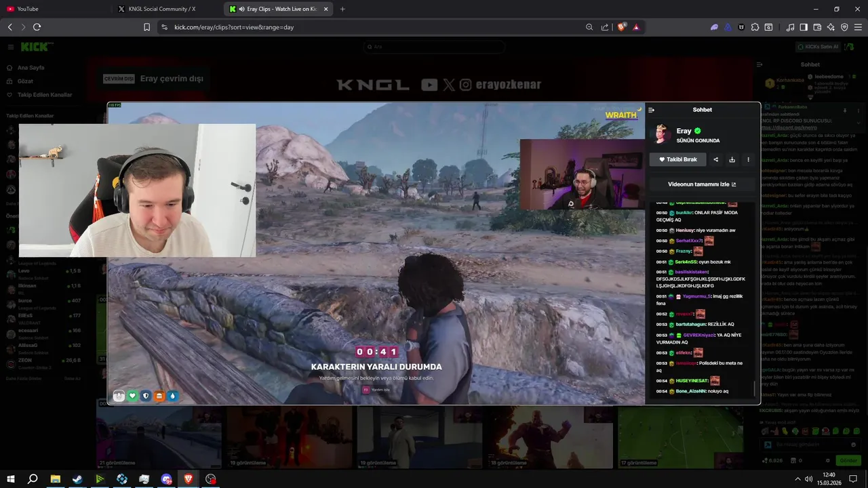The width and height of the screenshot is (868, 488).
Task: Unfollow Eray with Takibi Bırak button
Action: tap(678, 159)
